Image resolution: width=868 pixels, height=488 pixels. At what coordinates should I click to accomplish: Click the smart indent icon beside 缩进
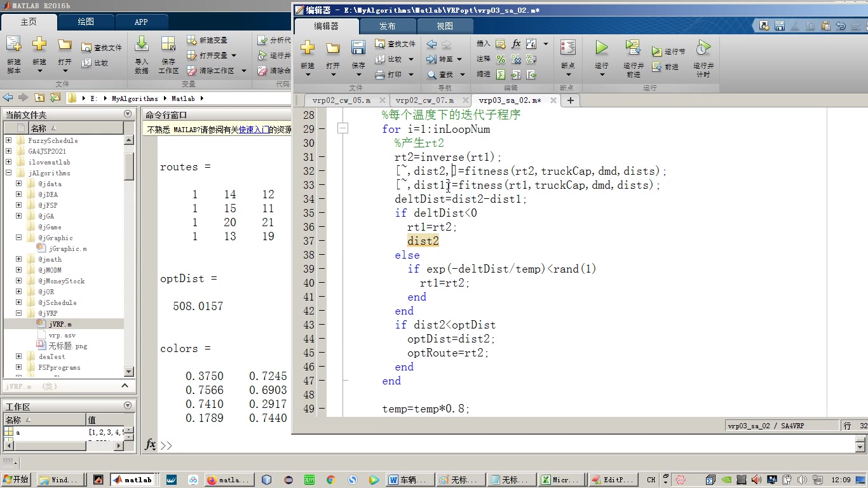(x=501, y=74)
